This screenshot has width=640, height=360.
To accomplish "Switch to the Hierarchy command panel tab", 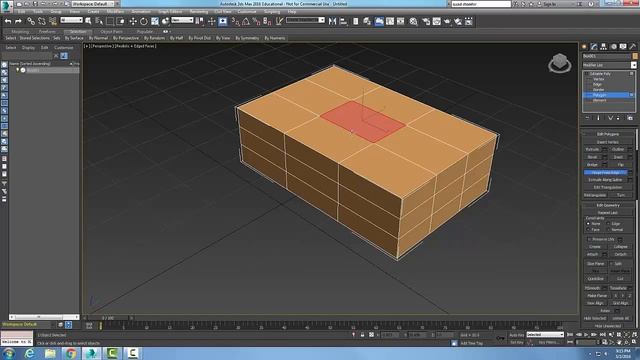I will (604, 47).
